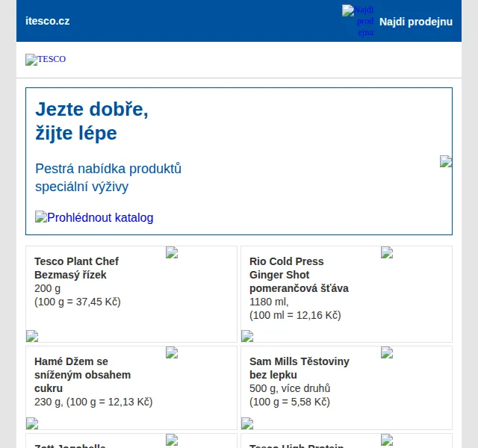Click product image of Zott Jogobella card

pyautogui.click(x=172, y=440)
